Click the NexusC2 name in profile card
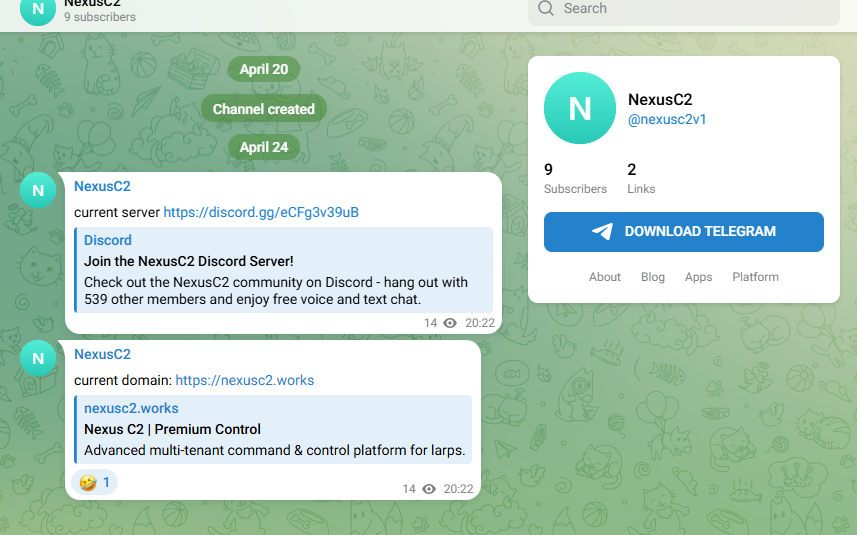 point(660,99)
